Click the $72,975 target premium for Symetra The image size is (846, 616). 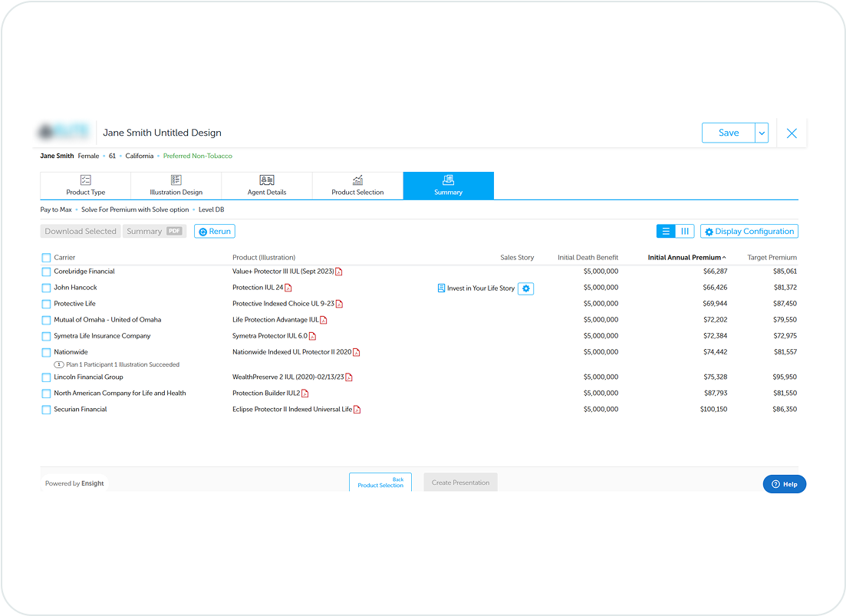click(x=785, y=336)
